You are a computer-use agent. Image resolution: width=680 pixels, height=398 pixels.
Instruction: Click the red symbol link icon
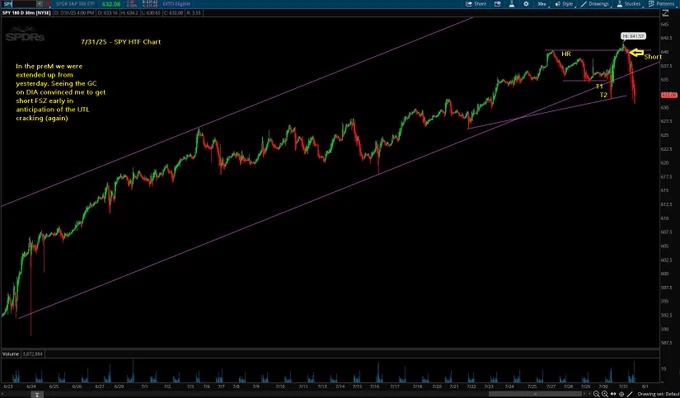tap(47, 4)
